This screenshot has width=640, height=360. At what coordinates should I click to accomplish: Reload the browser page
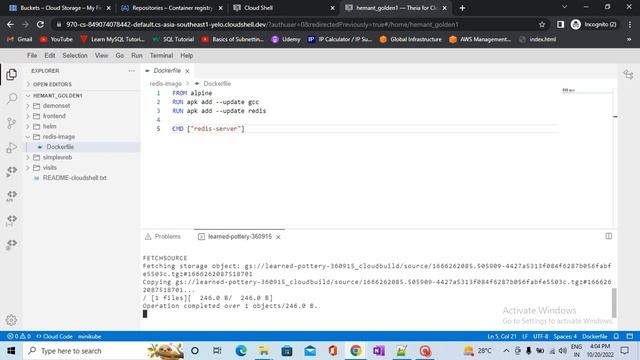click(x=40, y=24)
